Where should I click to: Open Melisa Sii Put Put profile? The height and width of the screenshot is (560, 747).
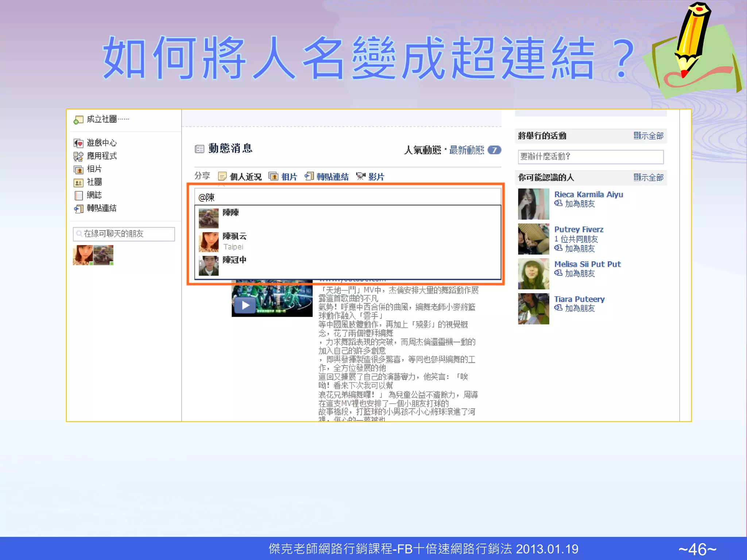pos(587,264)
